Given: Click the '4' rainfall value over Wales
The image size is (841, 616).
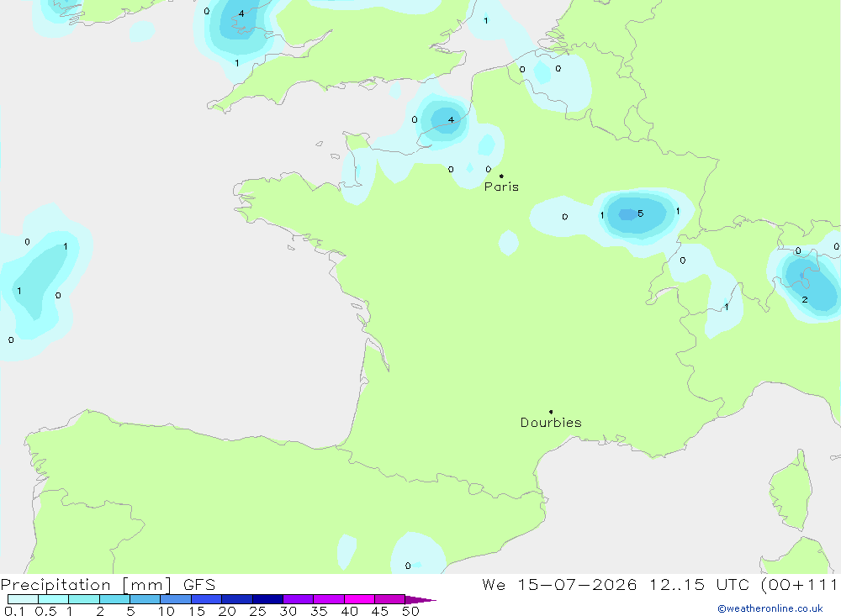Looking at the screenshot, I should [x=241, y=13].
